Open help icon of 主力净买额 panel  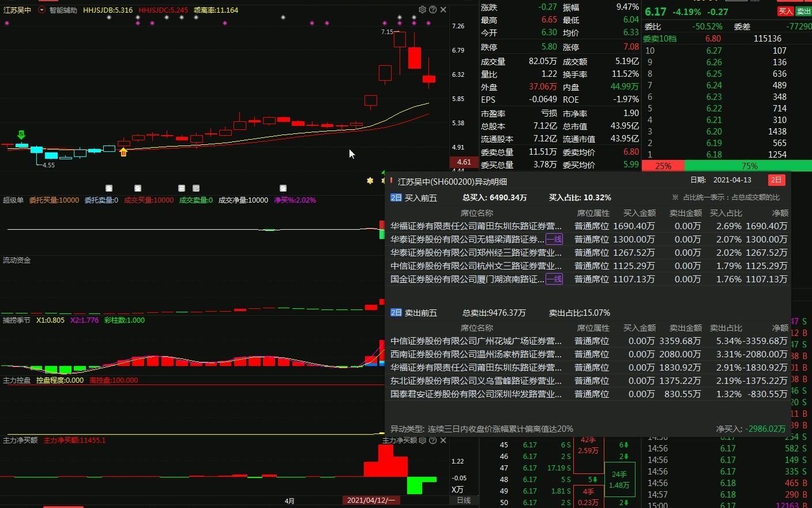point(433,440)
